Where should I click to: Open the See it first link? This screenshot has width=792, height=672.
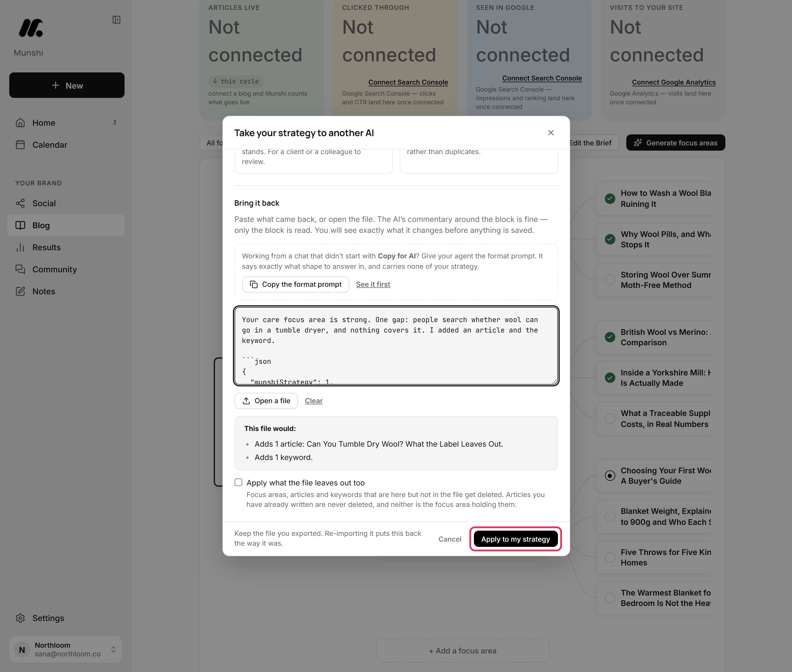tap(373, 284)
